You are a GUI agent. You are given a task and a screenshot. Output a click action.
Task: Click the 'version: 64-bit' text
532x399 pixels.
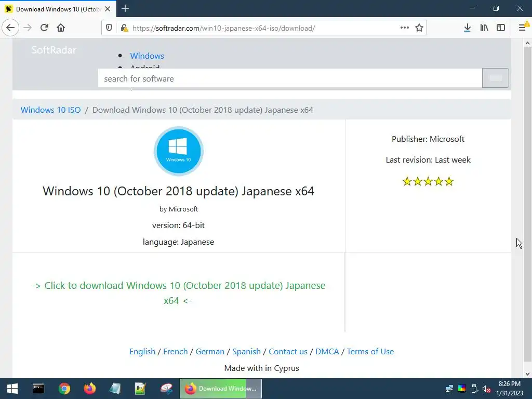pos(178,225)
